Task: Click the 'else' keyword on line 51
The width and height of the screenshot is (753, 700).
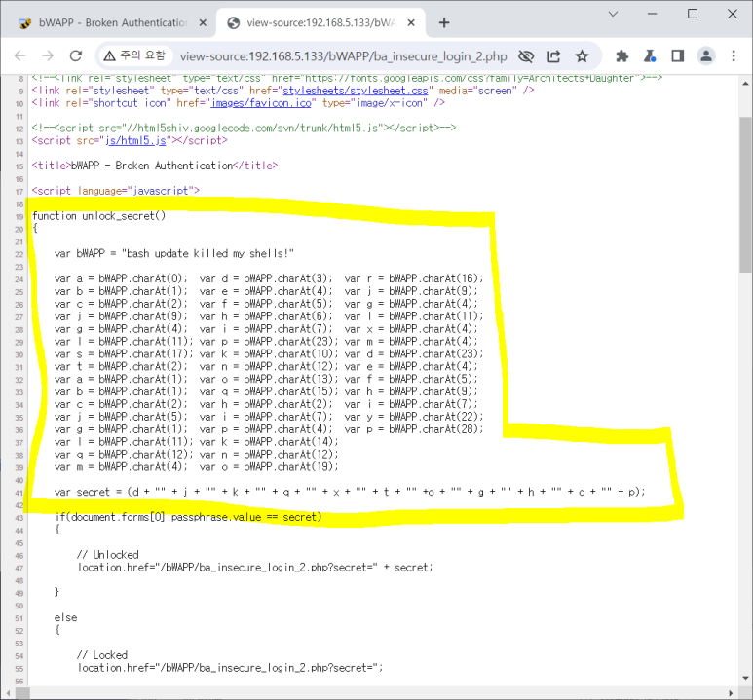Action: click(65, 617)
